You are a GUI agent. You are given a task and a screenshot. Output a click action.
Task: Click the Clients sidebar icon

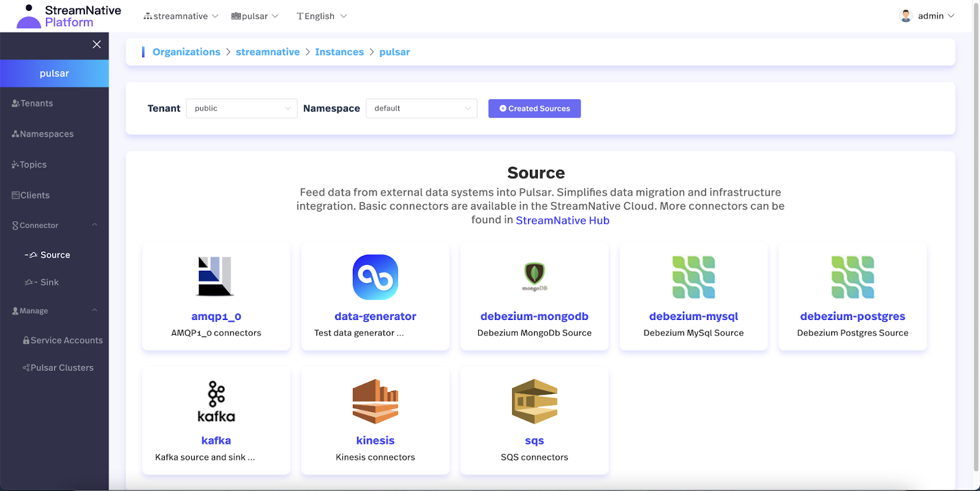[16, 196]
